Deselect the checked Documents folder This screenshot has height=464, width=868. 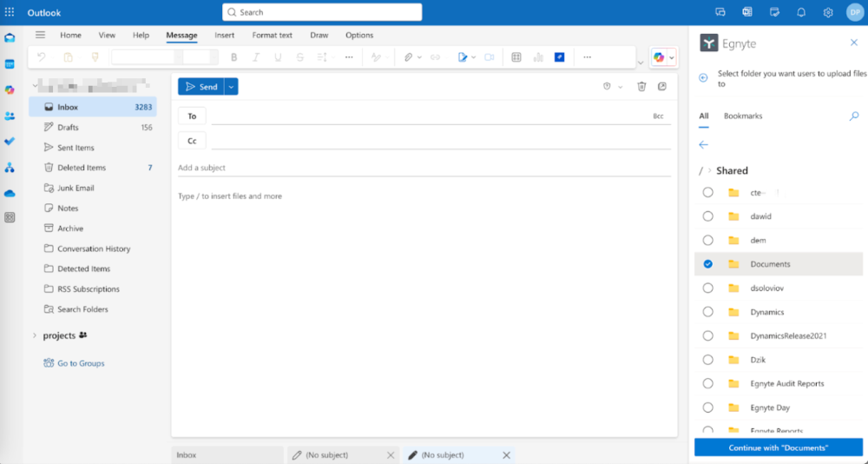708,264
